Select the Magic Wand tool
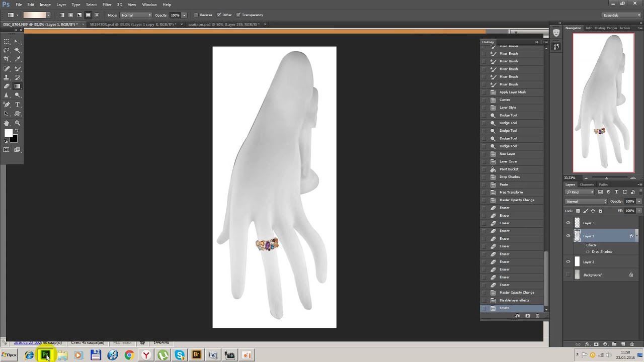The width and height of the screenshot is (644, 362). pos(18,50)
